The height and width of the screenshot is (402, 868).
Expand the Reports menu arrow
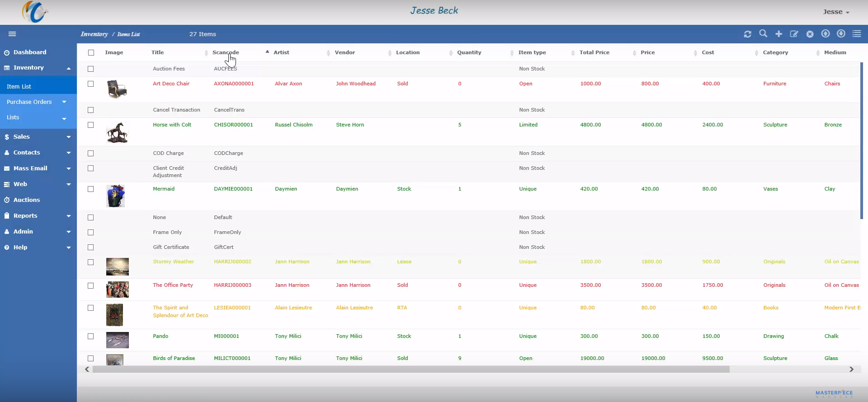(x=69, y=216)
